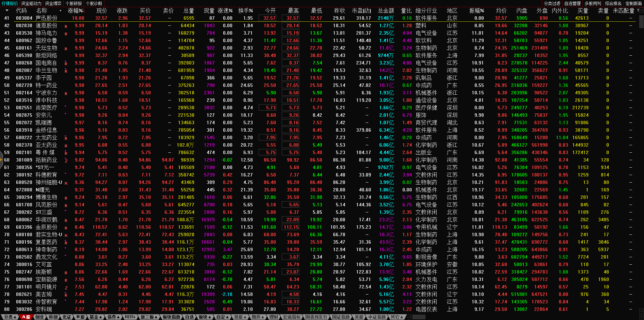Open the triangle dropdown left of 代码 header
This screenshot has width=644, height=320.
tap(7, 11)
